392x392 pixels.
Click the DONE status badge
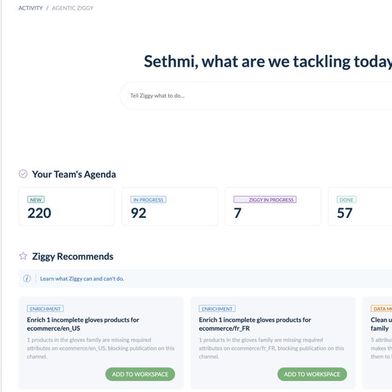347,200
